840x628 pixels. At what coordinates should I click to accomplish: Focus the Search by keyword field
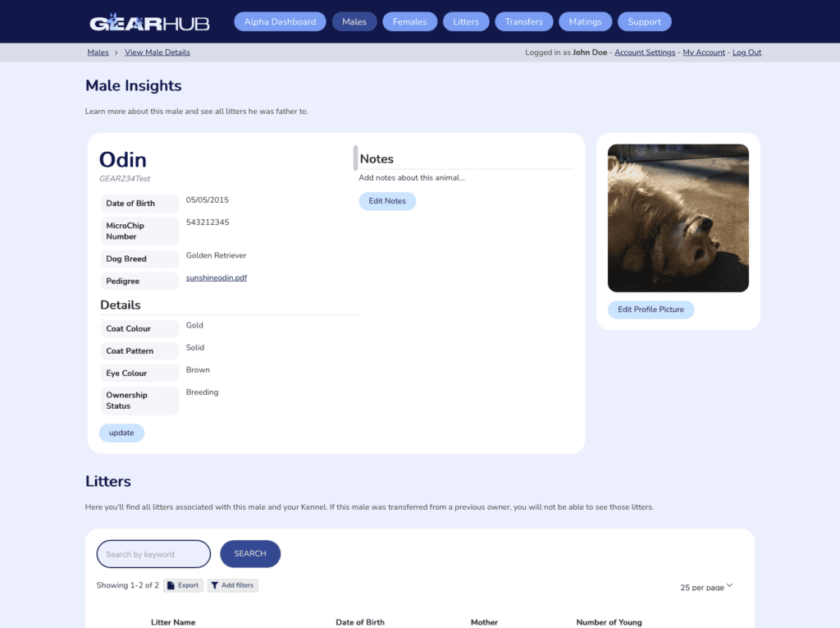click(153, 554)
